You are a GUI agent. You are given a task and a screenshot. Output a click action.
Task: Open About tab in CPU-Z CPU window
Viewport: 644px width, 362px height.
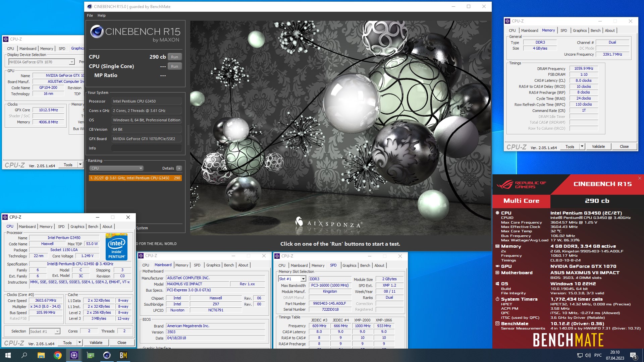(x=107, y=227)
